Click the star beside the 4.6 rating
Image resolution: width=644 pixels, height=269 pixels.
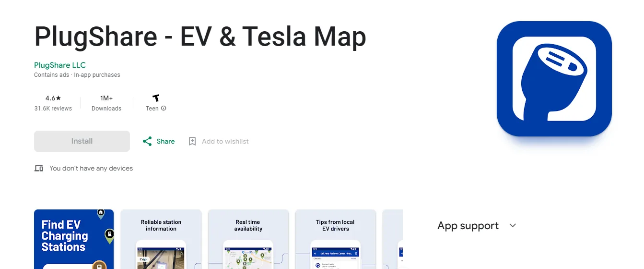[x=59, y=98]
